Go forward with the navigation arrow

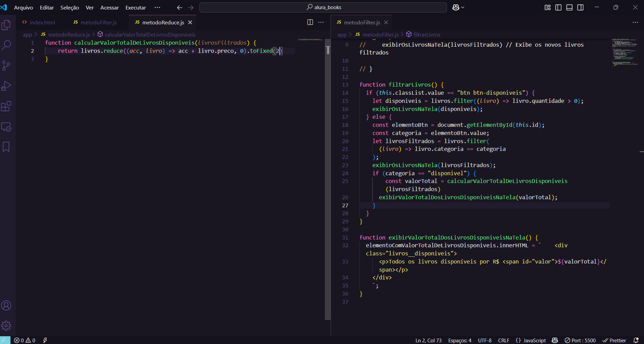tap(191, 7)
